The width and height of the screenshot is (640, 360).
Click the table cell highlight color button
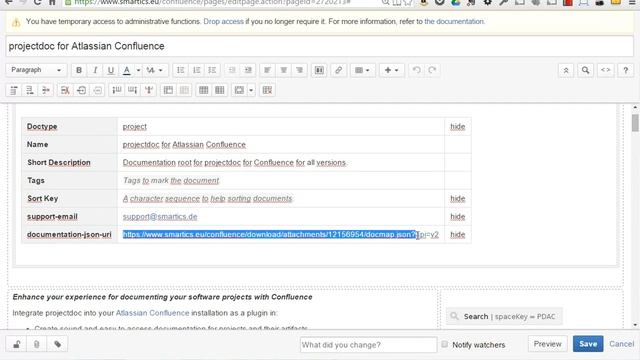point(239,90)
